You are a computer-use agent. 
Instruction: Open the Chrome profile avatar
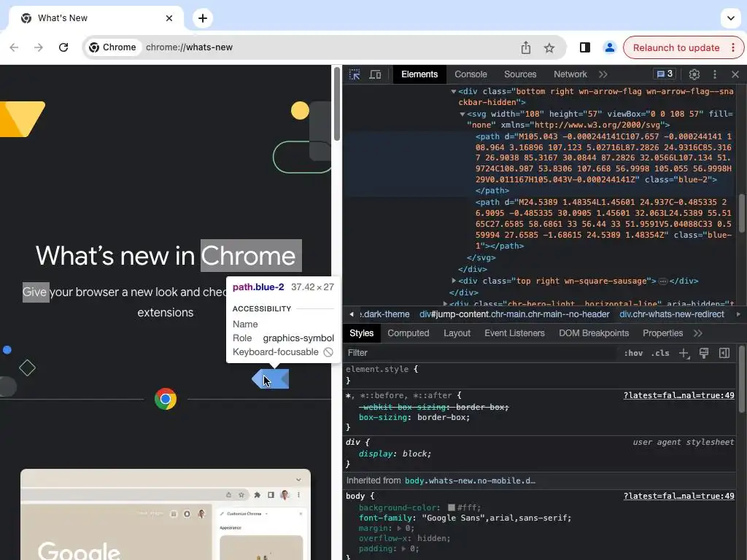click(x=609, y=47)
